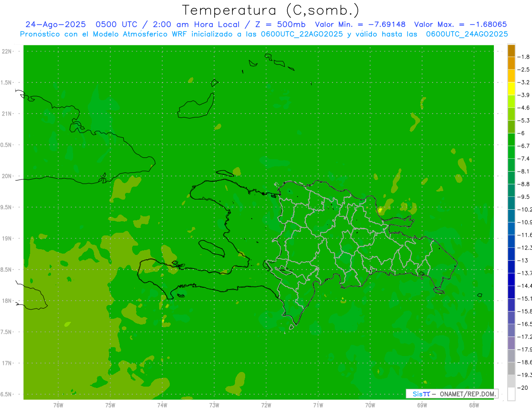532x411 pixels.
Task: Click the "21N" latitude axis label
Action: 8,114
